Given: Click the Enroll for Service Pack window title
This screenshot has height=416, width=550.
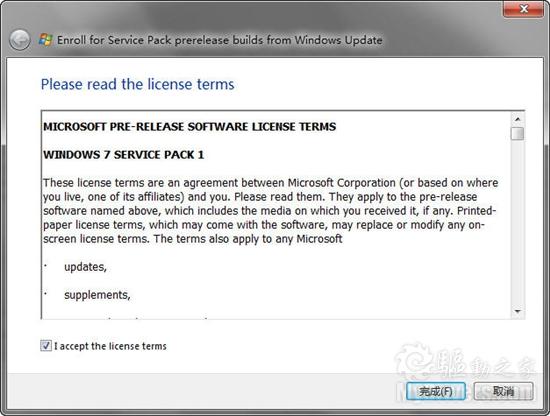Looking at the screenshot, I should (x=220, y=40).
